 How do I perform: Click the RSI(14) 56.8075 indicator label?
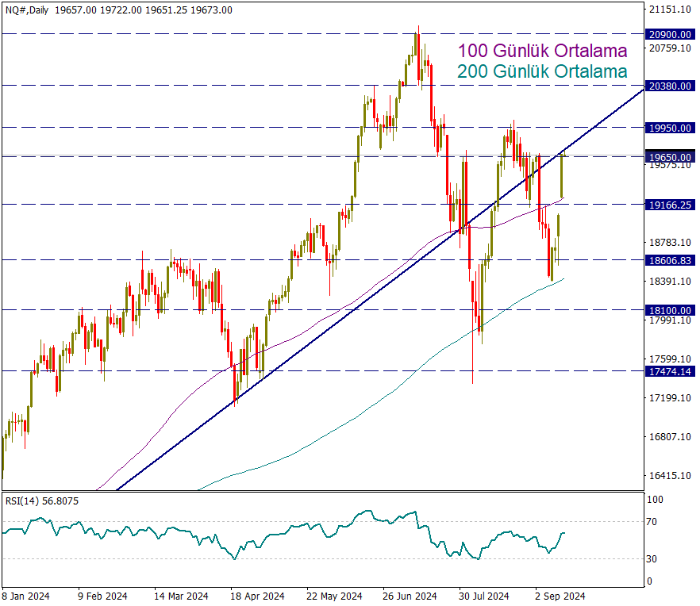42,501
